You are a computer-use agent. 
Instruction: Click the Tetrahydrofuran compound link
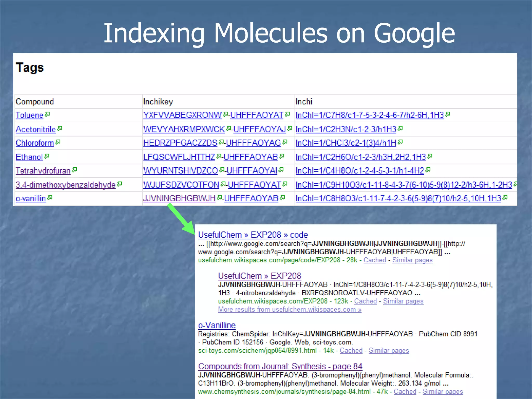point(43,171)
